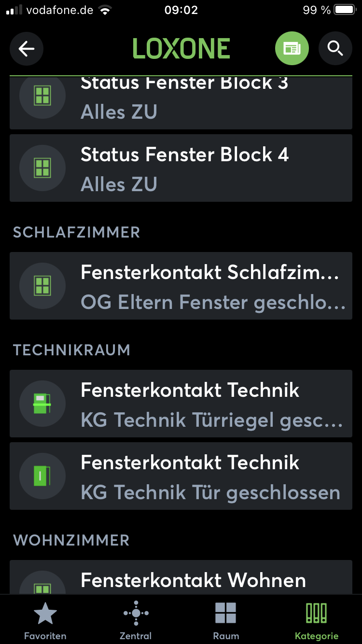Image resolution: width=362 pixels, height=644 pixels.
Task: Open Status Fenster Block 3 title
Action: [184, 84]
